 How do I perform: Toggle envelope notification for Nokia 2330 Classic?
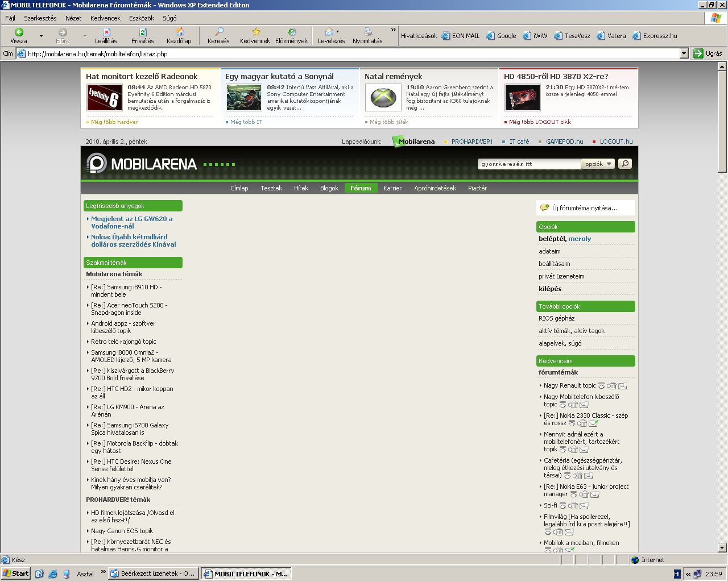click(x=593, y=423)
